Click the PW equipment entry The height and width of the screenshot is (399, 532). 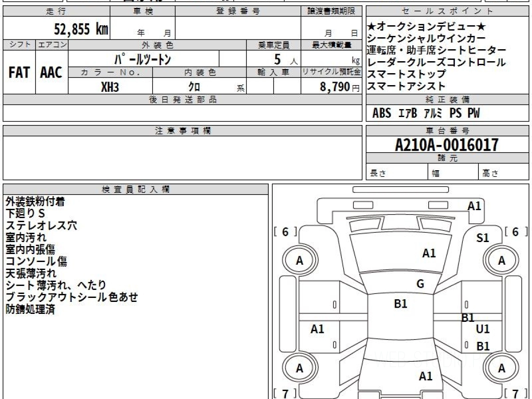click(x=473, y=113)
